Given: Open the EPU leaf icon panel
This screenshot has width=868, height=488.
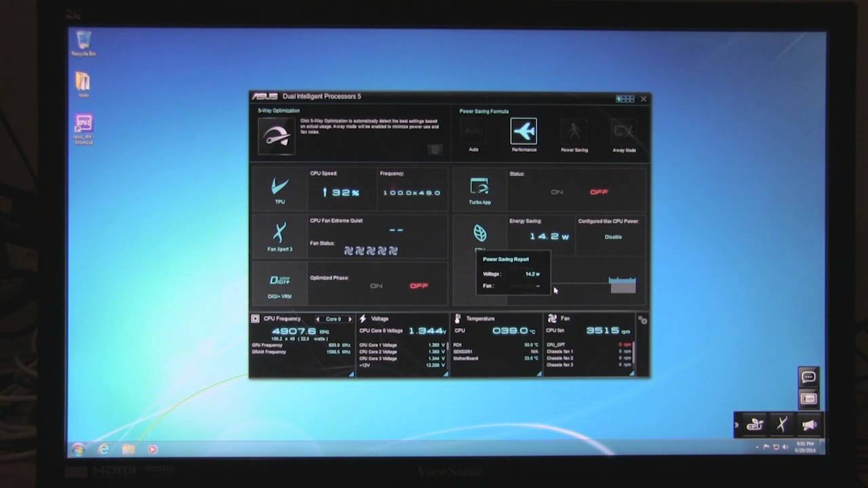Looking at the screenshot, I should (x=479, y=233).
